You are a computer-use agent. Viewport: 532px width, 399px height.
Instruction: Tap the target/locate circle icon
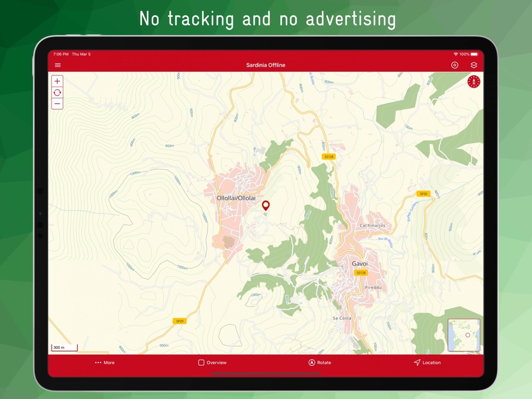point(455,65)
